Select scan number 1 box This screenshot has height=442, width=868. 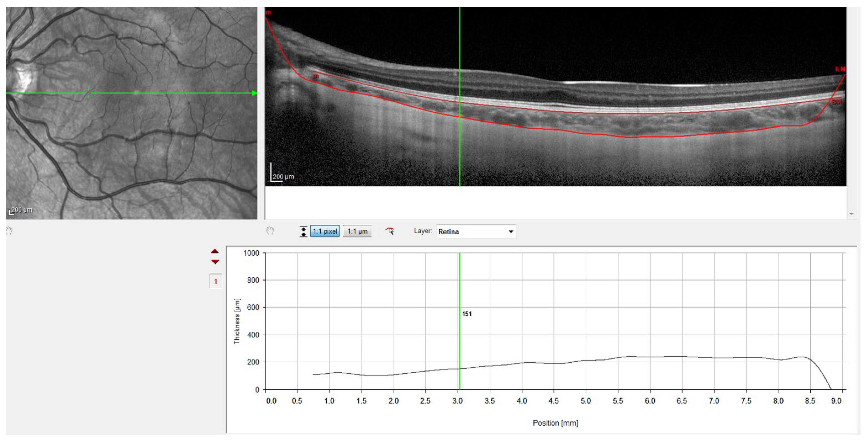click(x=216, y=281)
